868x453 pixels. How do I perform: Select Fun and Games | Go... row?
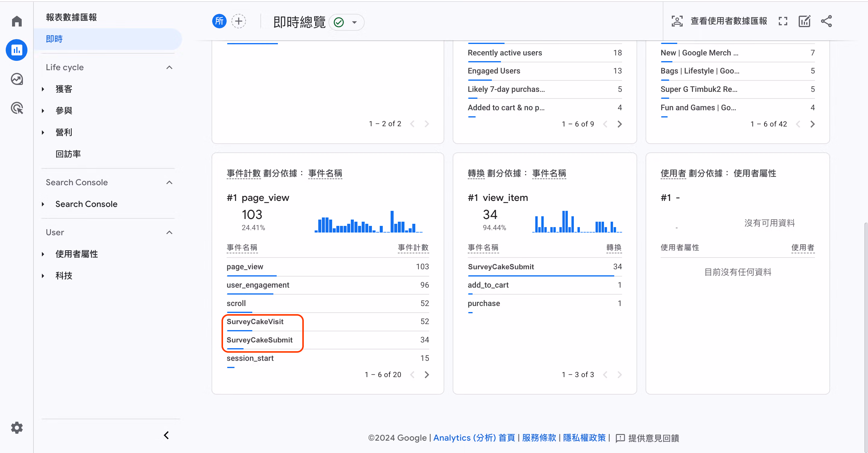point(737,108)
